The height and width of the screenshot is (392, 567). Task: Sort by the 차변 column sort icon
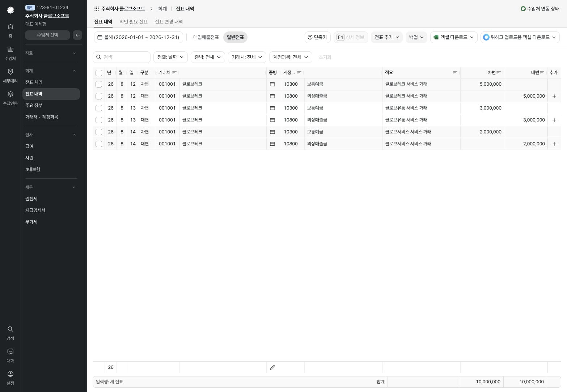click(x=499, y=73)
